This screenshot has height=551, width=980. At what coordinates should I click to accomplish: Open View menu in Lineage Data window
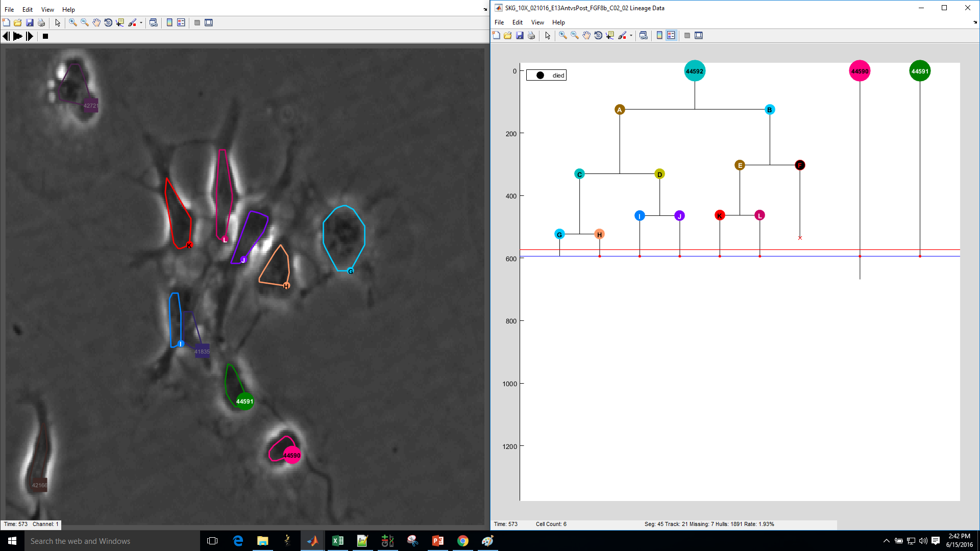(537, 22)
